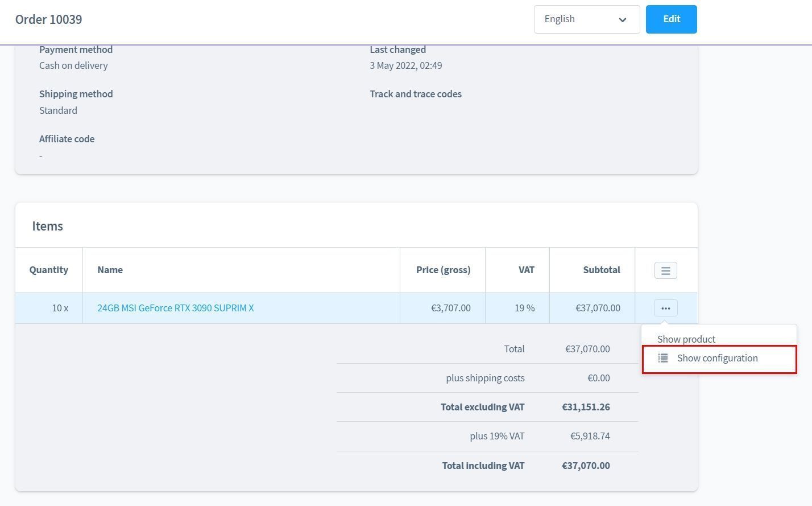This screenshot has width=812, height=506.
Task: Open the 24GB MSI GeForce RTX 3090 SUPRIM X link
Action: tap(175, 308)
